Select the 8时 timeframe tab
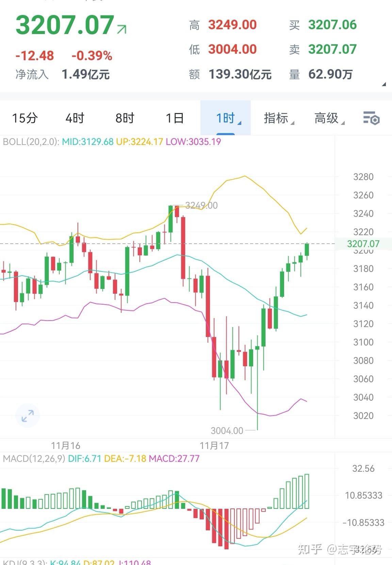 coord(124,118)
